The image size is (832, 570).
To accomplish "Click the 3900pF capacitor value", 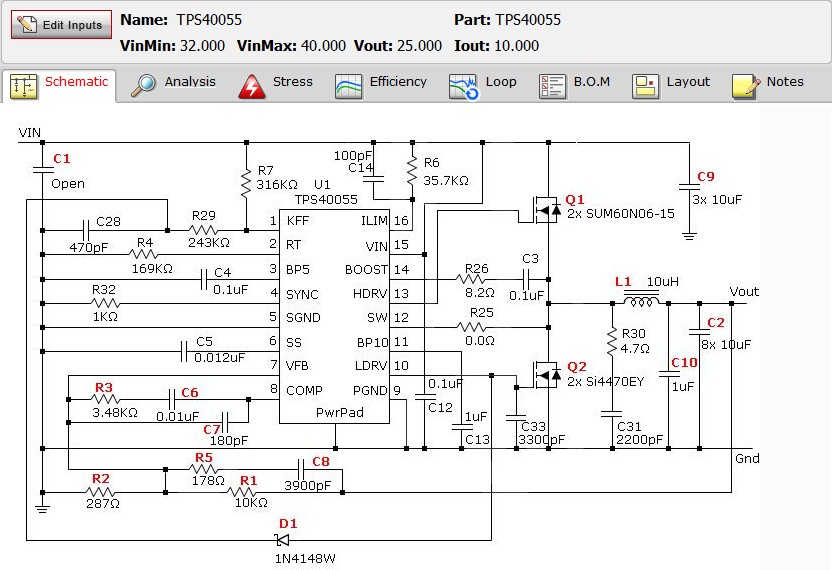I will [307, 485].
